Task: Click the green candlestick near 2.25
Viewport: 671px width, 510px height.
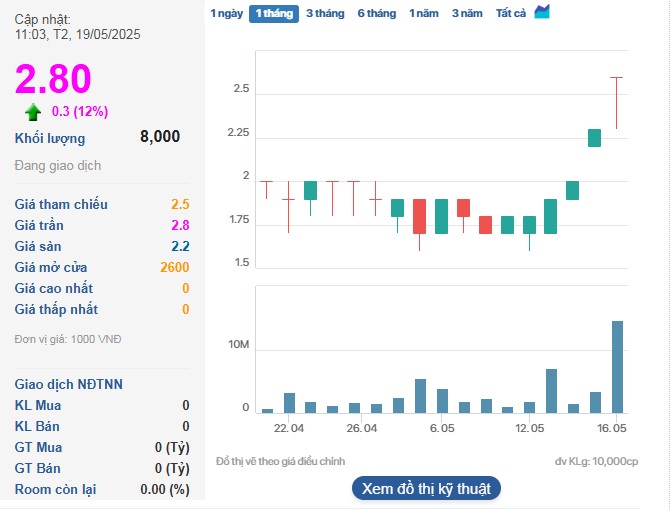Action: pyautogui.click(x=594, y=138)
